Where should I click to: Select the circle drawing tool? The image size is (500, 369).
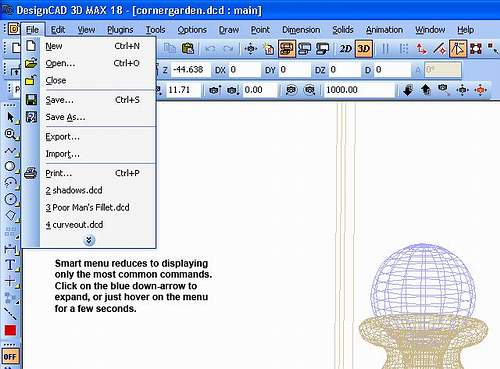[x=10, y=166]
